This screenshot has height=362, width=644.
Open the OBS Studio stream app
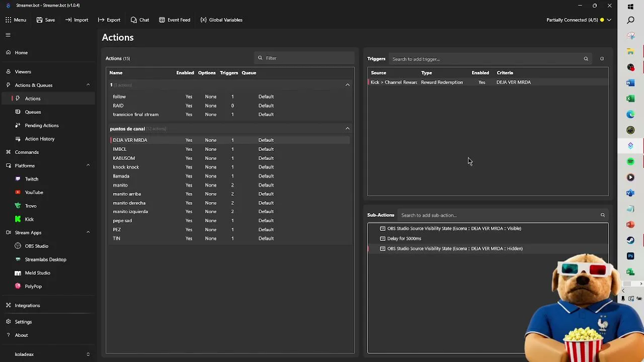[37, 246]
